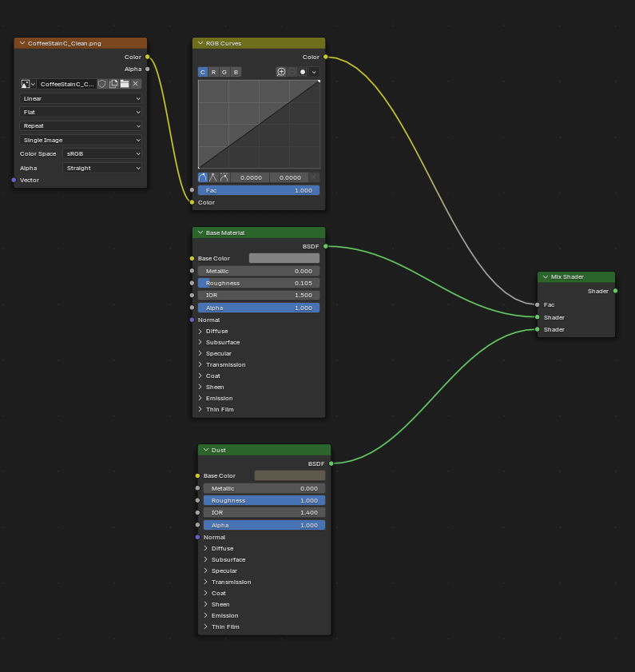Open the Flat projection dropdown
Screen dimensions: 635x672
pos(81,113)
